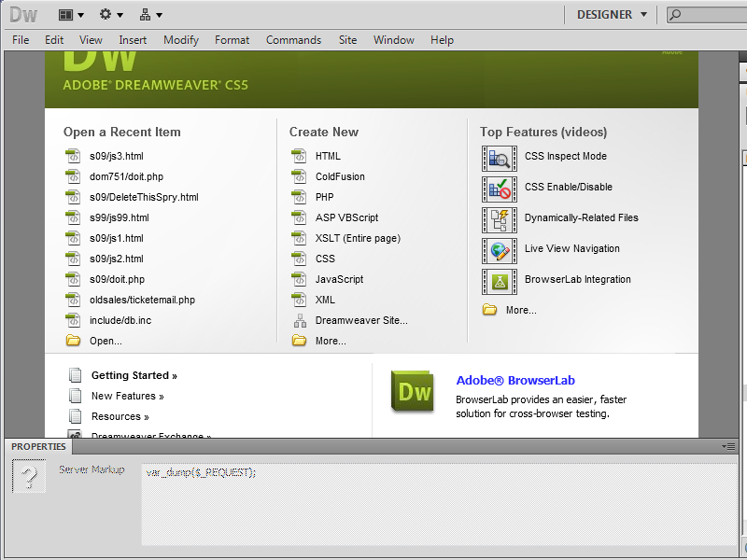
Task: Open the Layout dropdown in the top bar
Action: tap(71, 14)
